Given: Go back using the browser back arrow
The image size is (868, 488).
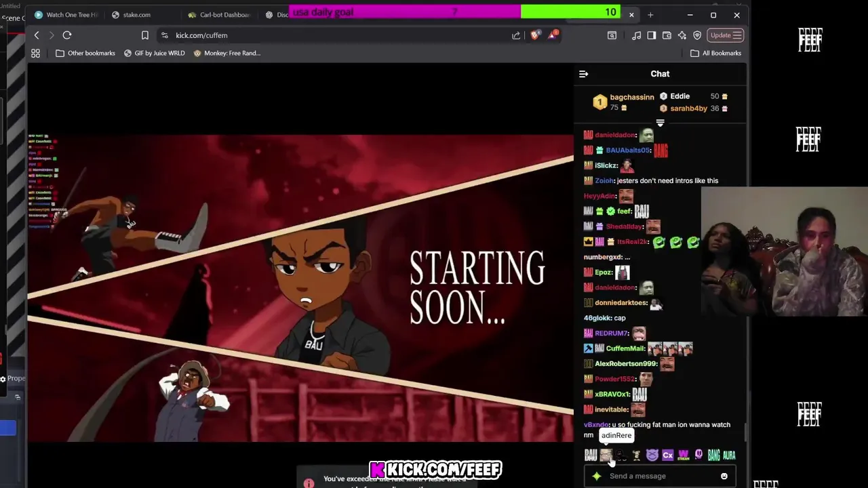Looking at the screenshot, I should (x=37, y=35).
